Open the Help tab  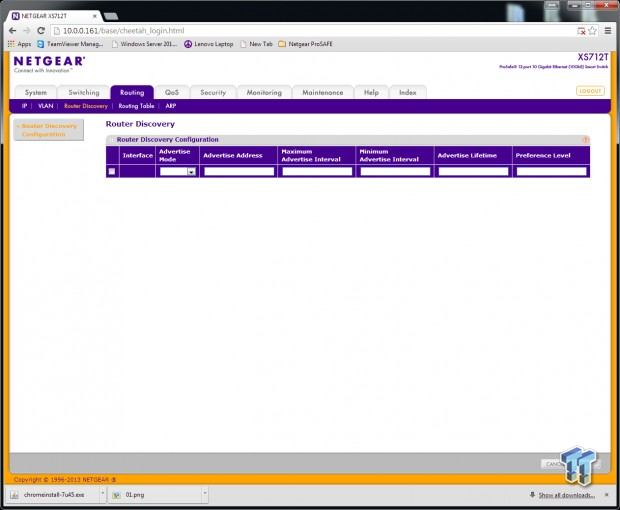coord(371,92)
